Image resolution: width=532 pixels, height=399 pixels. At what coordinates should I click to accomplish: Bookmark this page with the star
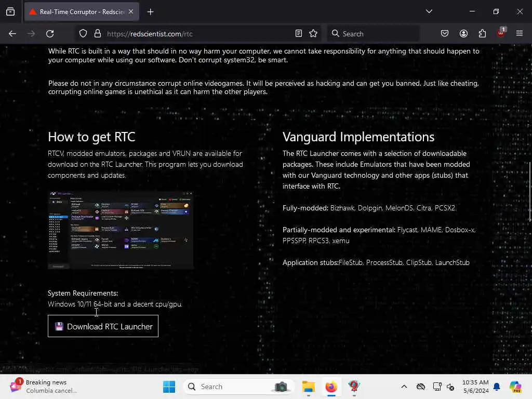[313, 33]
